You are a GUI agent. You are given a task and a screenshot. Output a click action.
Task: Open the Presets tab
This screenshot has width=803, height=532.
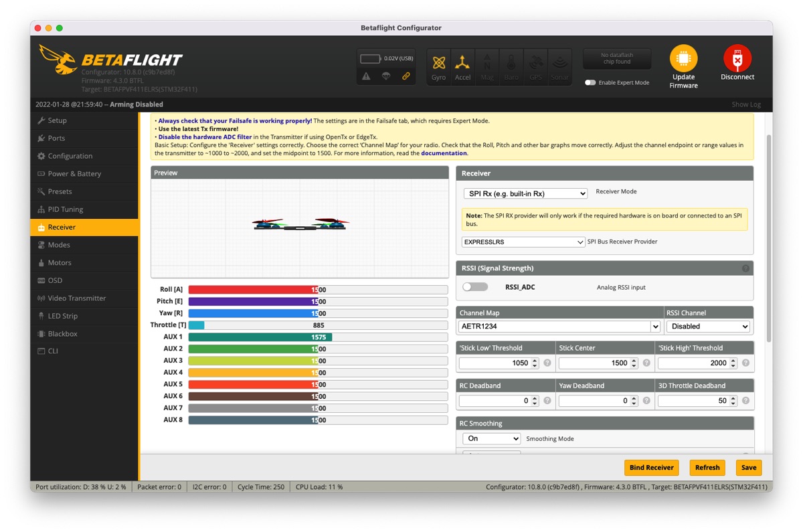click(x=84, y=191)
